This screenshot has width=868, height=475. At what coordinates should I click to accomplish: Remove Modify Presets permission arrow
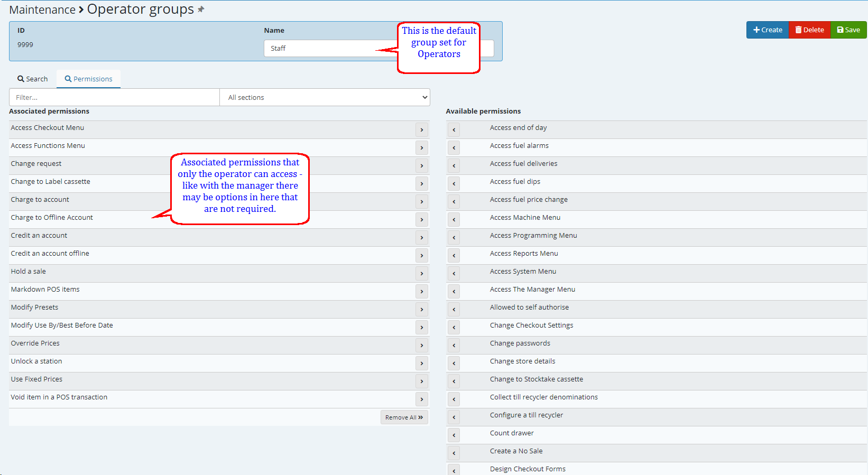click(x=421, y=310)
